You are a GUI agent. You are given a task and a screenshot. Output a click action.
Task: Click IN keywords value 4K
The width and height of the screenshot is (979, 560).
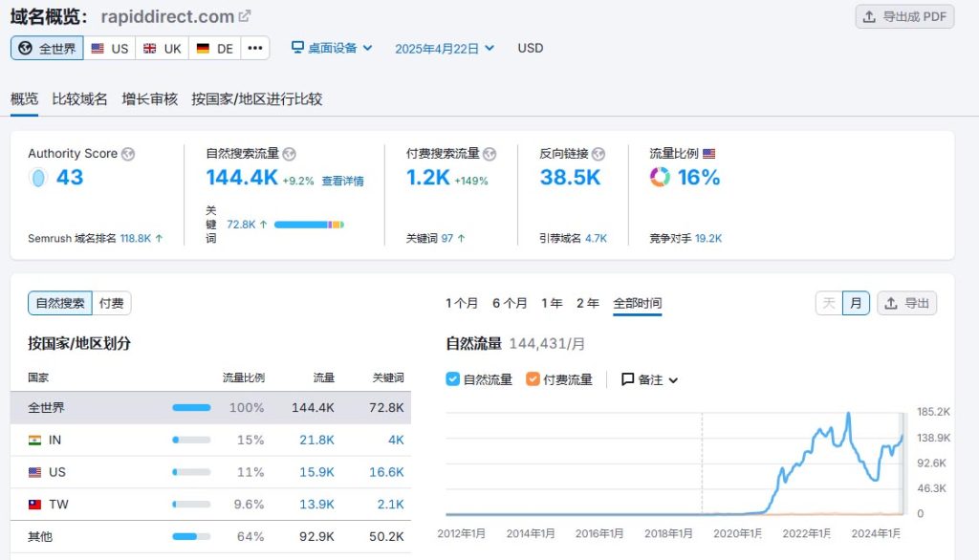tap(396, 441)
